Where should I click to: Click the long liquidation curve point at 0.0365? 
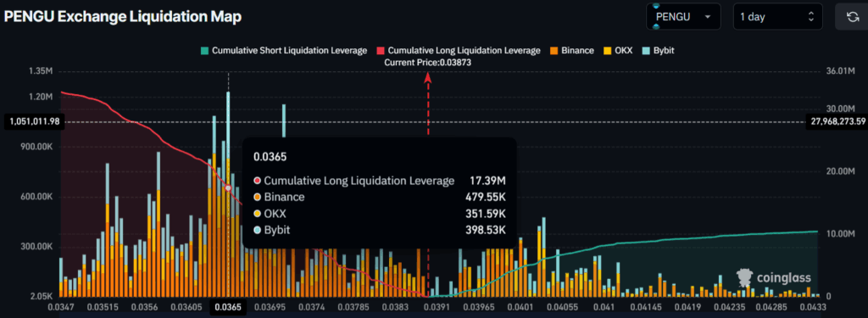click(227, 188)
